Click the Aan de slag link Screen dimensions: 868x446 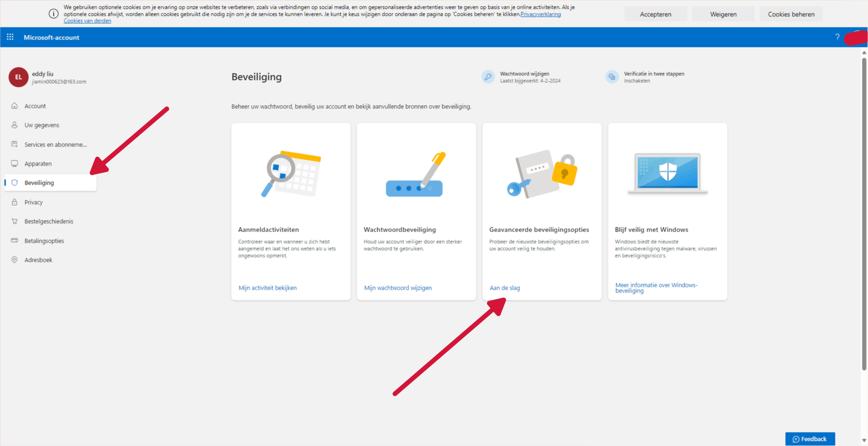tap(505, 288)
